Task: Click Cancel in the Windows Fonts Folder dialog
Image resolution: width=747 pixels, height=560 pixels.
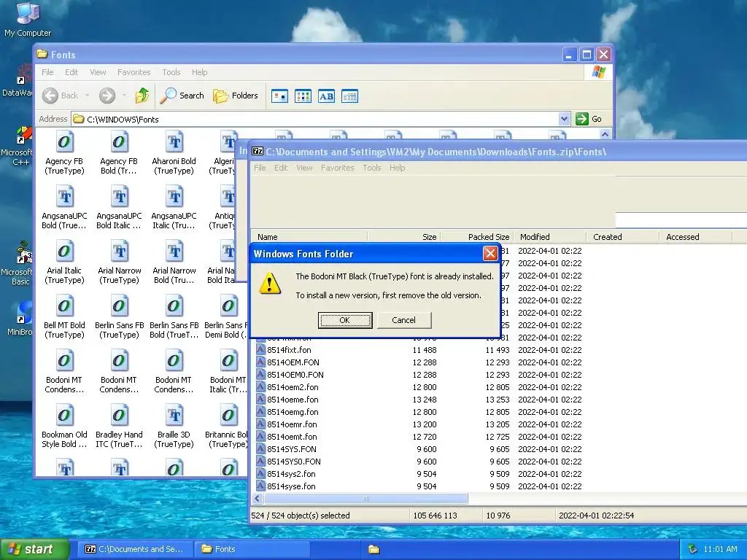Action: [x=403, y=320]
